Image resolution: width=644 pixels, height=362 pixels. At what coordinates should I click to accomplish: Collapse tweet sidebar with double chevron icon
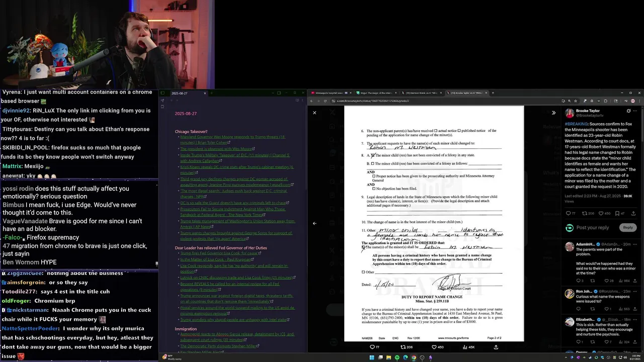tap(553, 113)
